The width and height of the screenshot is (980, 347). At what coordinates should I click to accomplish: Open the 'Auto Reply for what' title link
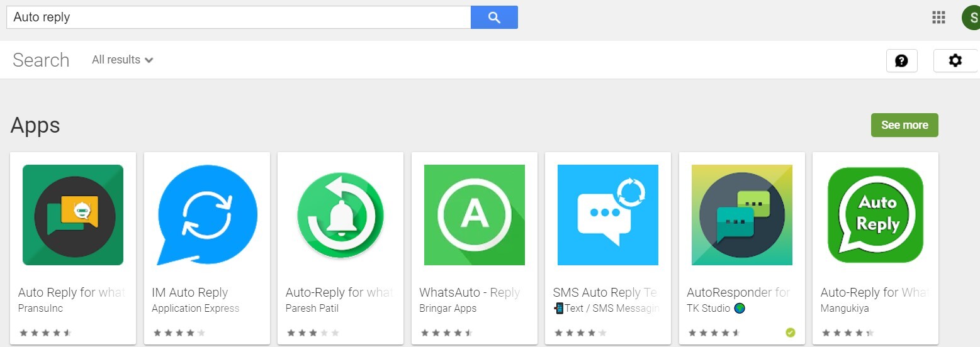72,292
